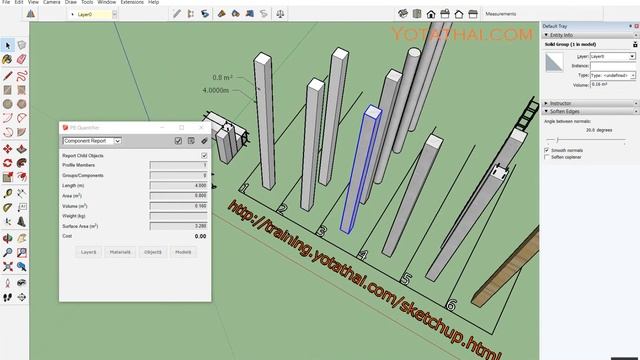Activate the Zoom Window tool

click(22, 252)
